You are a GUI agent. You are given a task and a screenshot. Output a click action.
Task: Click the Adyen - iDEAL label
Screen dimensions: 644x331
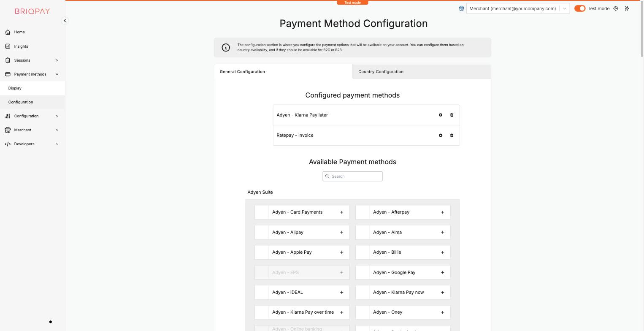click(x=287, y=292)
